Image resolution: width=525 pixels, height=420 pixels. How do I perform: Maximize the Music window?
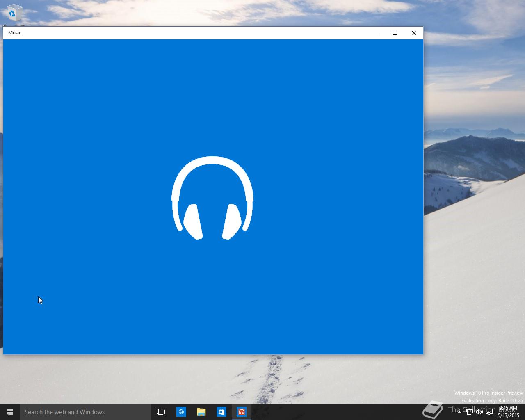pos(395,33)
